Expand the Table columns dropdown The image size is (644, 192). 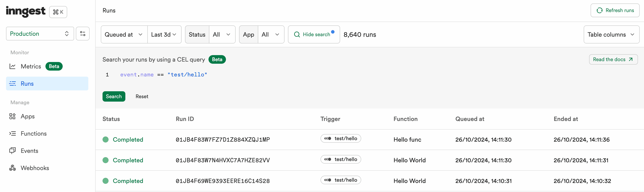click(611, 34)
